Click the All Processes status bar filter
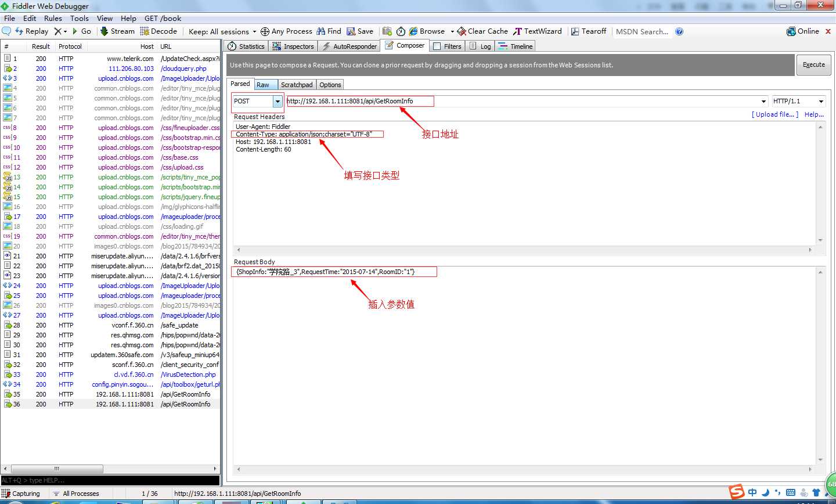This screenshot has height=504, width=836. (75, 494)
